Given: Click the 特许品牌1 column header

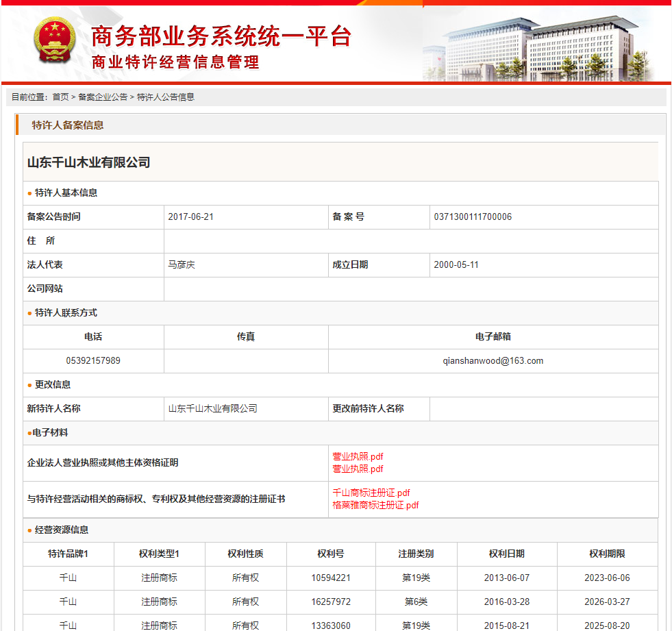Looking at the screenshot, I should click(x=68, y=554).
